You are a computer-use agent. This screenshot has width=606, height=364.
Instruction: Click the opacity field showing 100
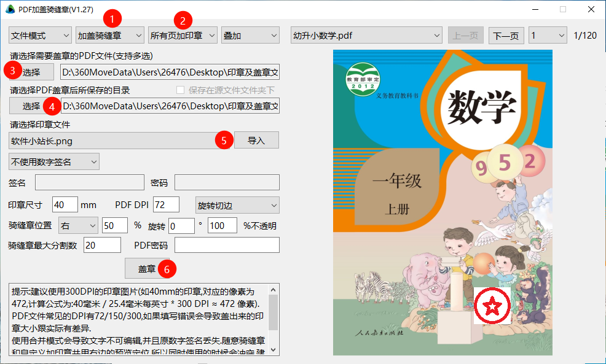222,225
